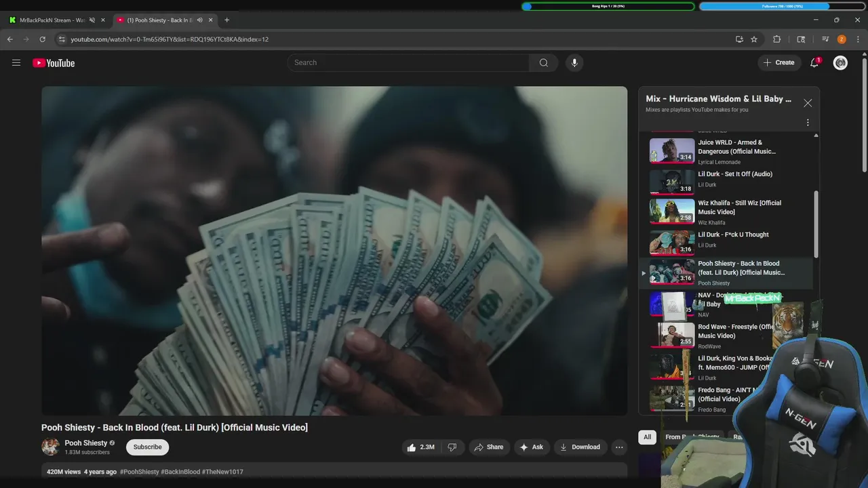Screen dimensions: 868x488
Task: Click the main page vertical scrollbar
Action: click(864, 115)
